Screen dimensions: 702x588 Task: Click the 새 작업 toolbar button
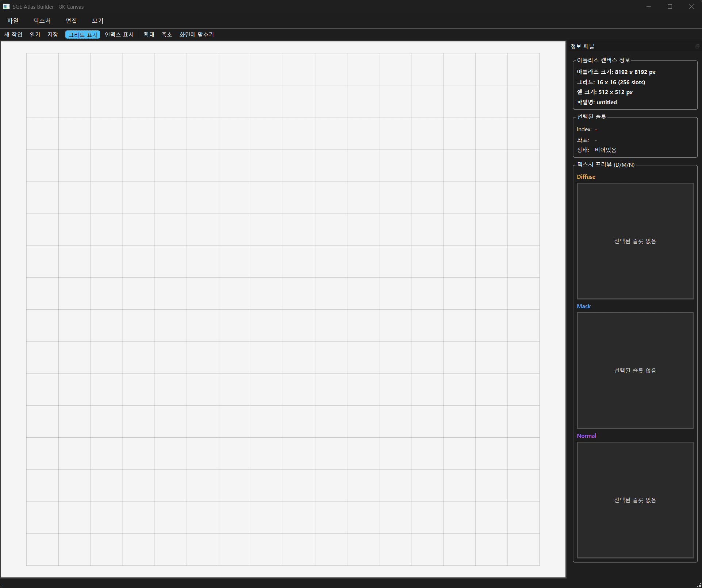pos(14,35)
